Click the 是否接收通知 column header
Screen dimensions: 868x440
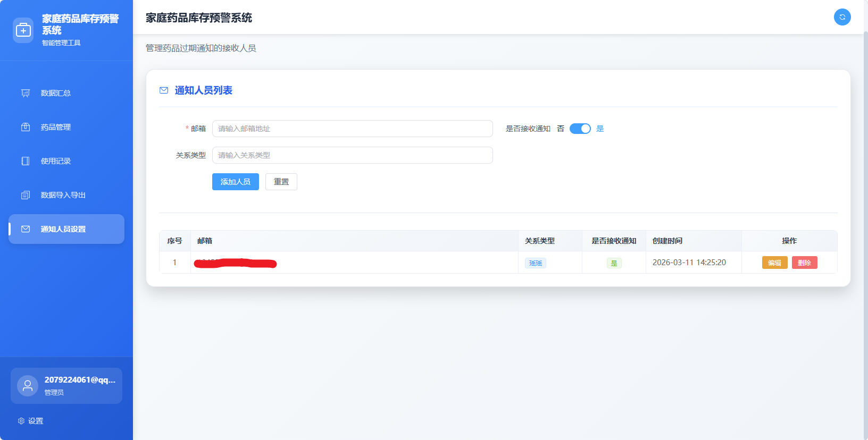click(614, 241)
